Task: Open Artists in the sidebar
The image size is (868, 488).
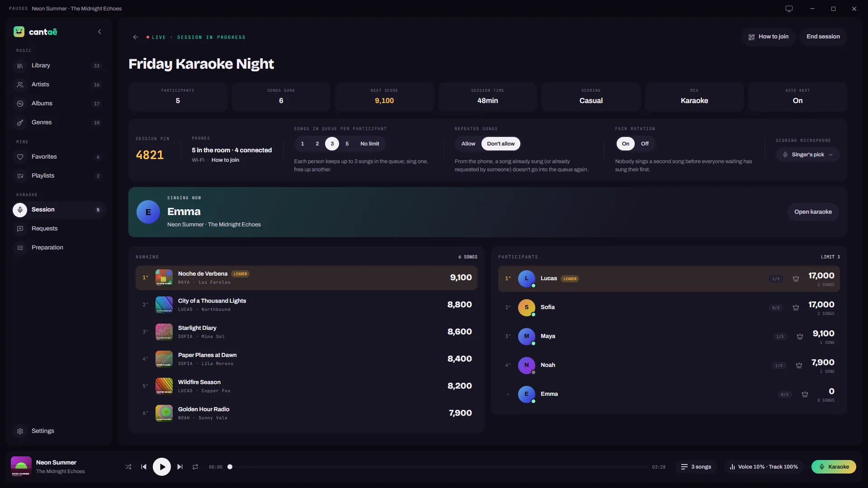Action: pyautogui.click(x=59, y=84)
